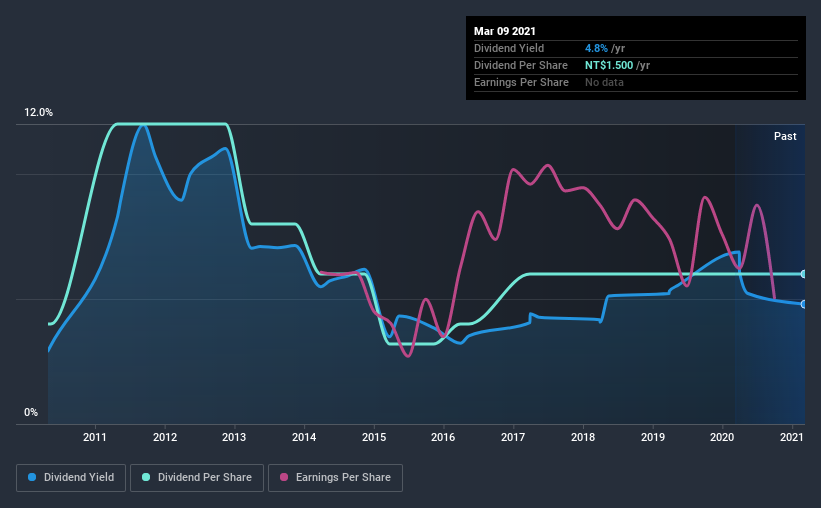Toggle the Dividend Yield legend button

[x=71, y=478]
